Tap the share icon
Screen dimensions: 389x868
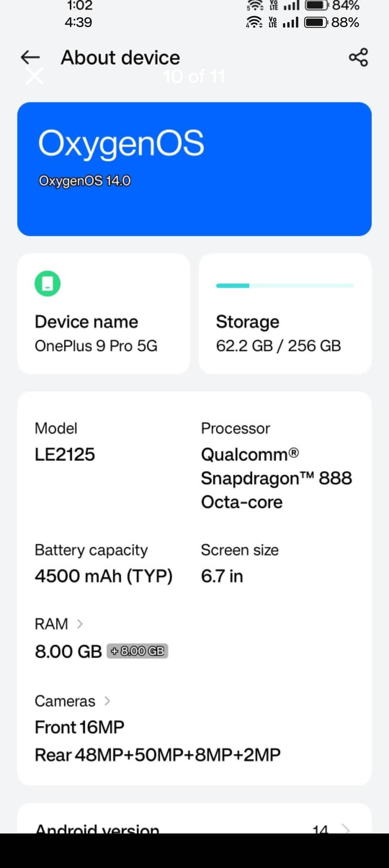coord(358,57)
